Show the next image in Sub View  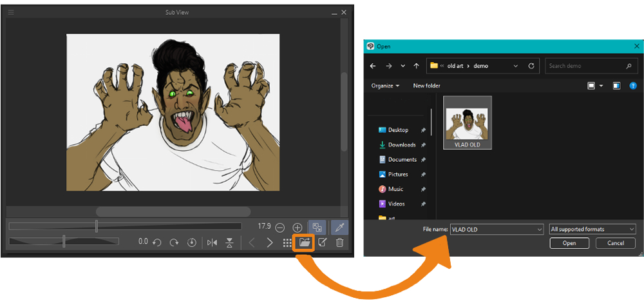point(270,242)
